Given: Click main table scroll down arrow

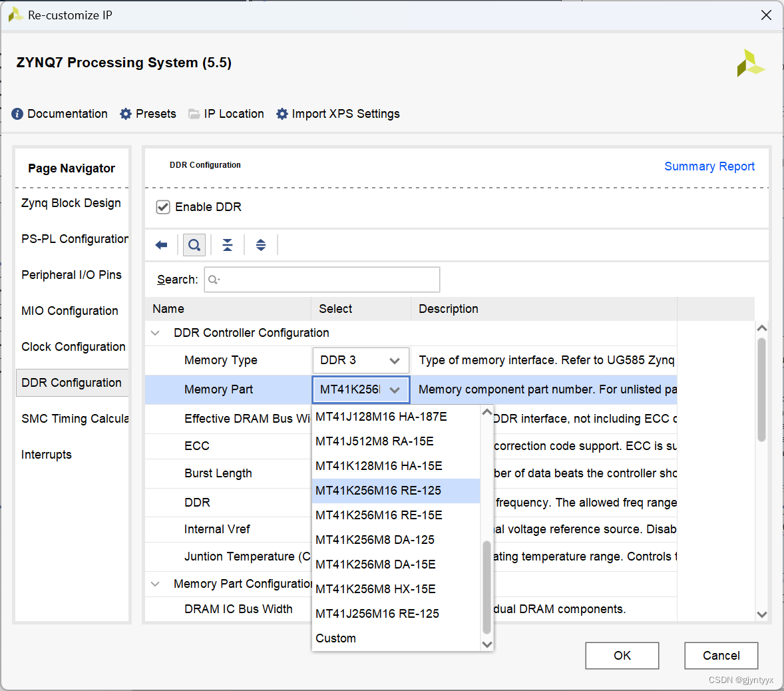Looking at the screenshot, I should click(761, 614).
